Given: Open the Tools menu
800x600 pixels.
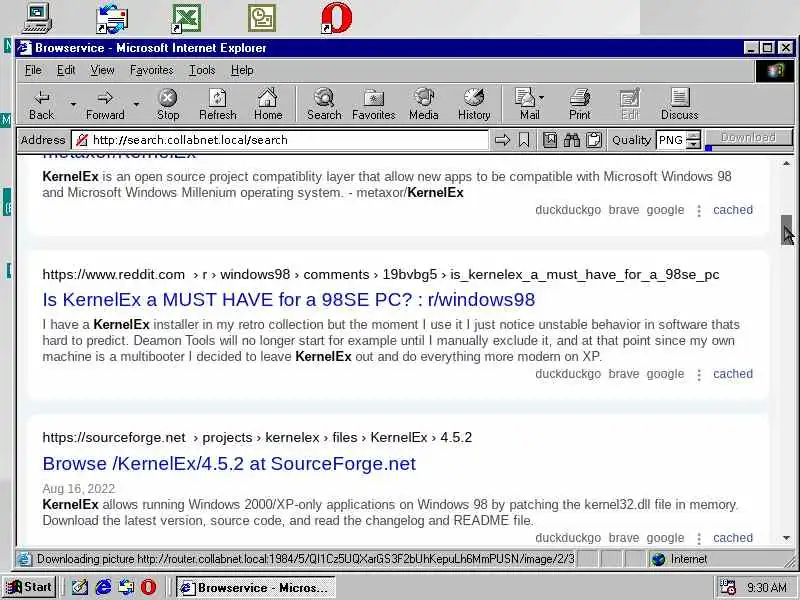Looking at the screenshot, I should [202, 70].
